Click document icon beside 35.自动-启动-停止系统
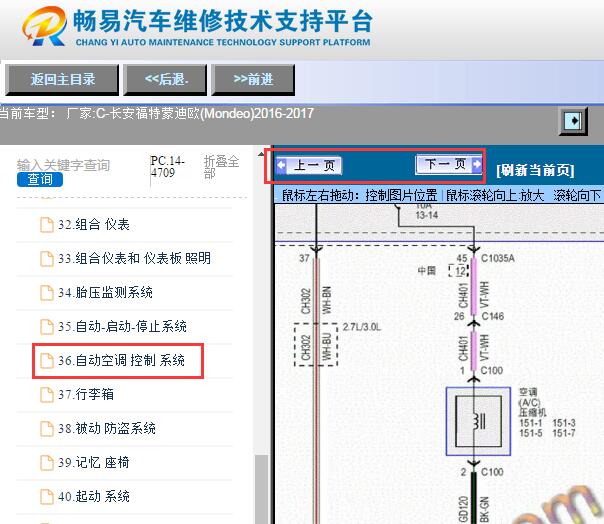604x524 pixels. coord(47,327)
